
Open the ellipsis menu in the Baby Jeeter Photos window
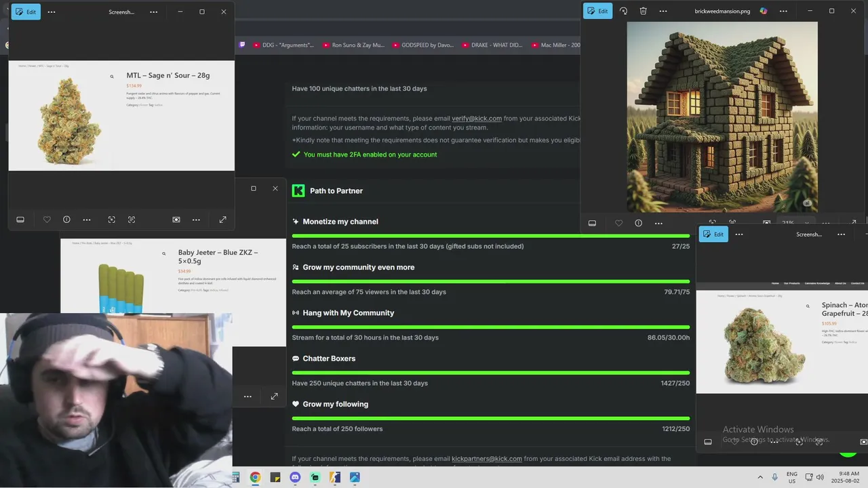248,396
